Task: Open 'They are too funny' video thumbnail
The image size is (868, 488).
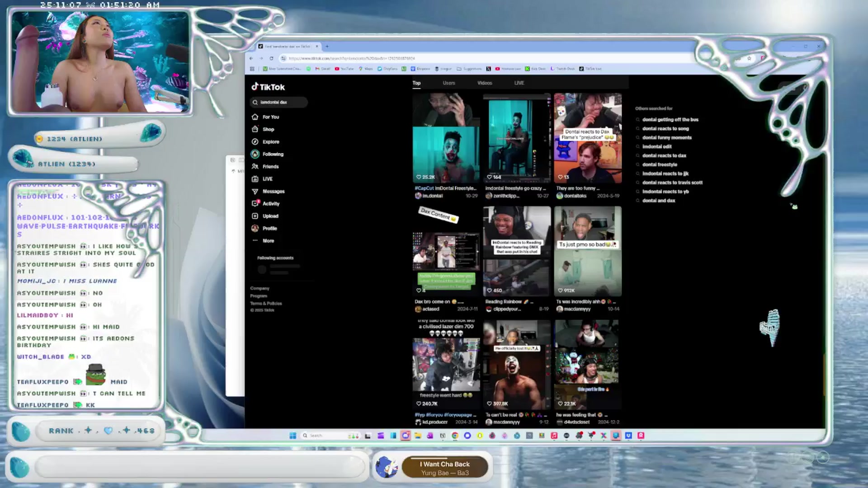Action: click(x=588, y=138)
